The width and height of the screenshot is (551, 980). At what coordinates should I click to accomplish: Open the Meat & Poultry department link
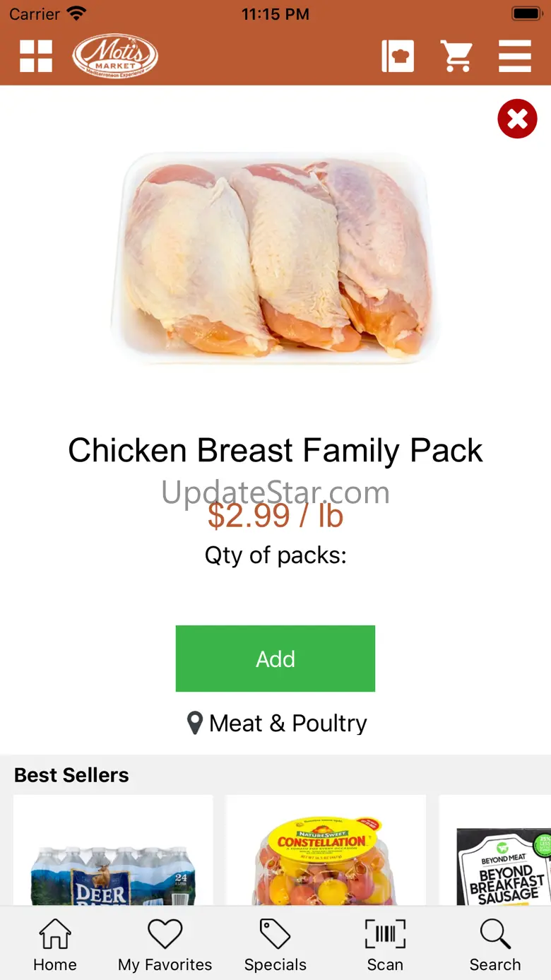[x=288, y=724]
